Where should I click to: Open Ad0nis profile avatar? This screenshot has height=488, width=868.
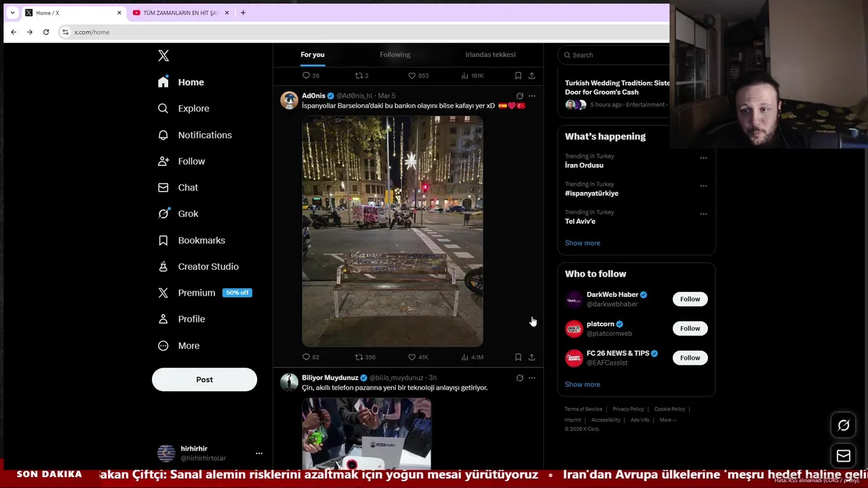click(290, 100)
